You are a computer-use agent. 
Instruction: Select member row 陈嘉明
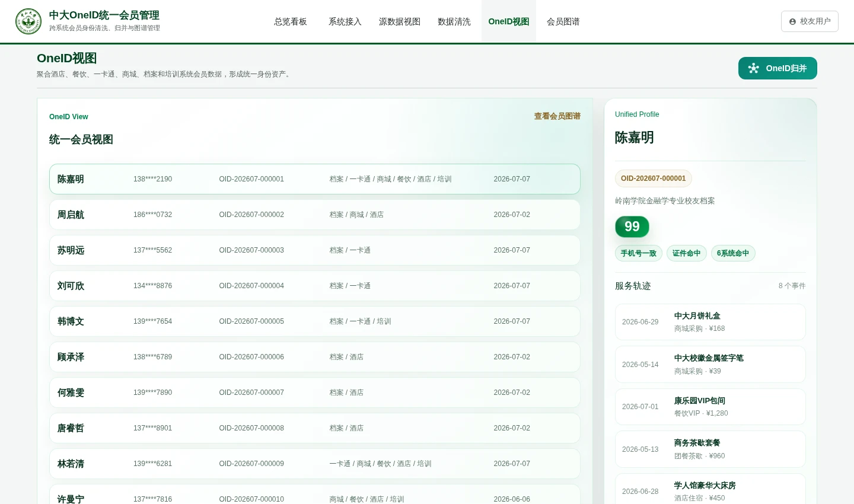315,179
